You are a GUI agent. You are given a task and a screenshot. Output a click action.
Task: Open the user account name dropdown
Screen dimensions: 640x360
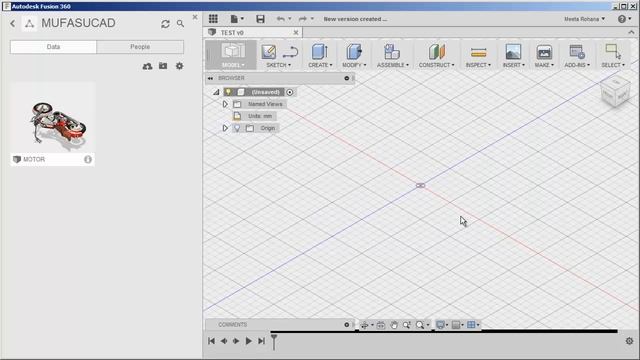(x=584, y=19)
